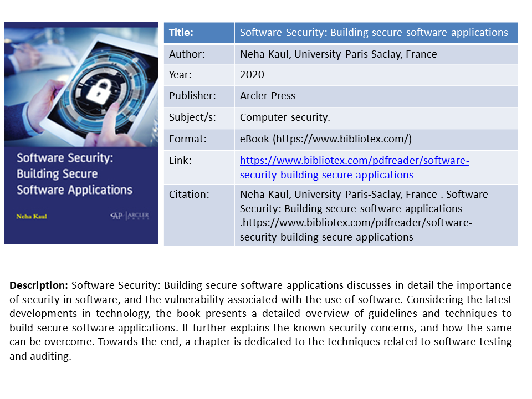Click the "Subject/s:" label cell
Screen dimensions: 532x399
(199, 117)
